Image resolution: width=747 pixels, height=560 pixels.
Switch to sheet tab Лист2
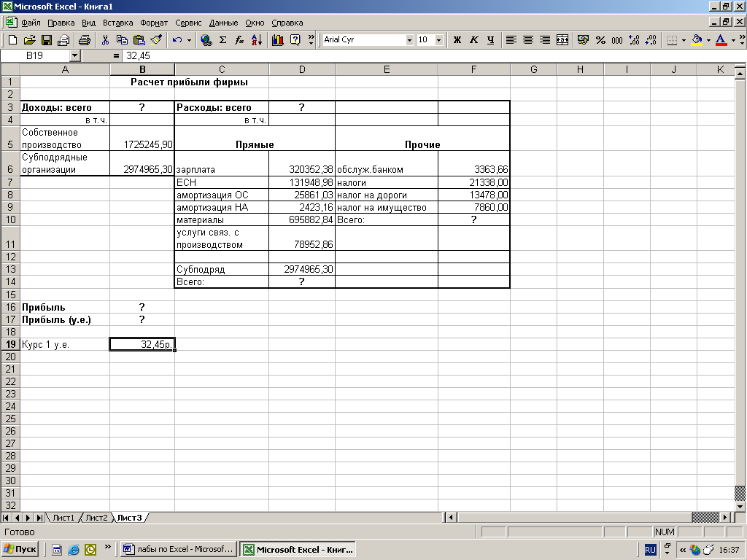click(96, 518)
